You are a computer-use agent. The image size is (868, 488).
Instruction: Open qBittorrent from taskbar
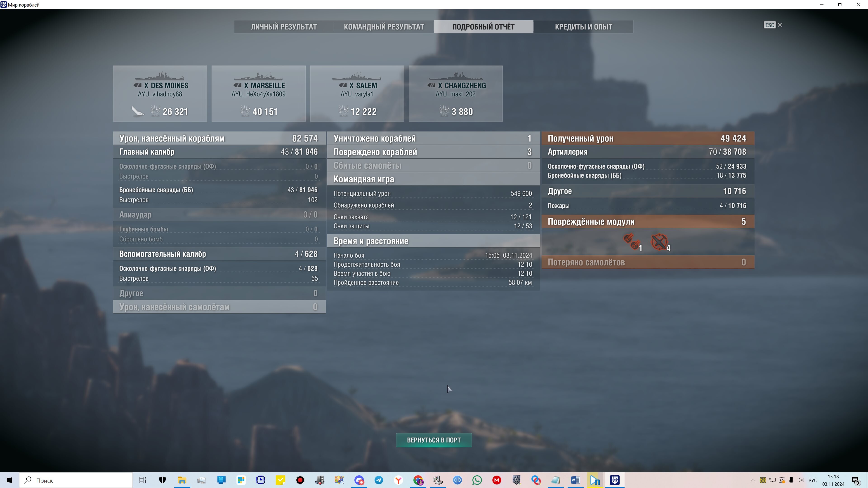(458, 480)
